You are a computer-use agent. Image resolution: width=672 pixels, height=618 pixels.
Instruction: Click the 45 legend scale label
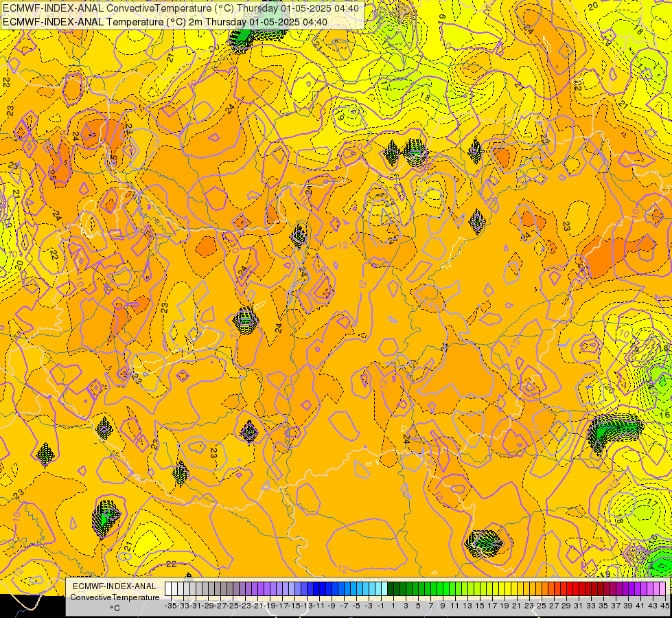pyautogui.click(x=665, y=606)
